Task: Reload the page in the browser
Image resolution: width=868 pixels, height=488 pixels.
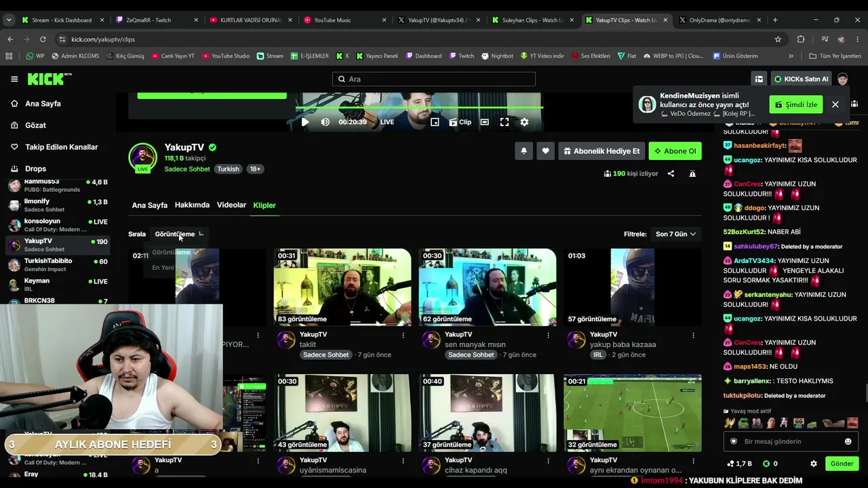Action: point(43,39)
